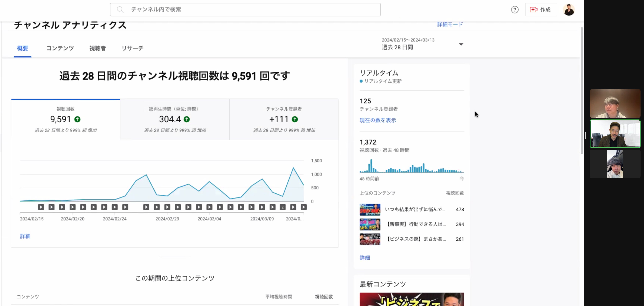Click the video marker showing number 2
Screen dimensions: 644x306
(283, 207)
